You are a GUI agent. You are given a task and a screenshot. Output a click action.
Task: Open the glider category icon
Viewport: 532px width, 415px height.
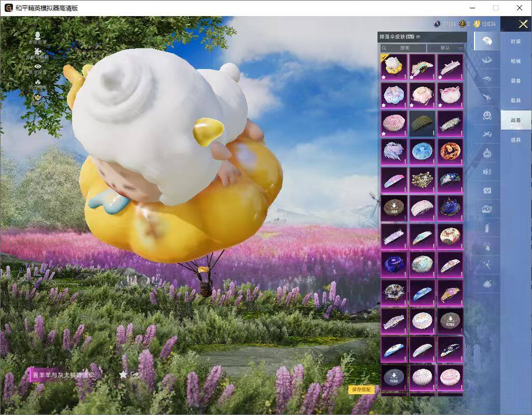487,79
